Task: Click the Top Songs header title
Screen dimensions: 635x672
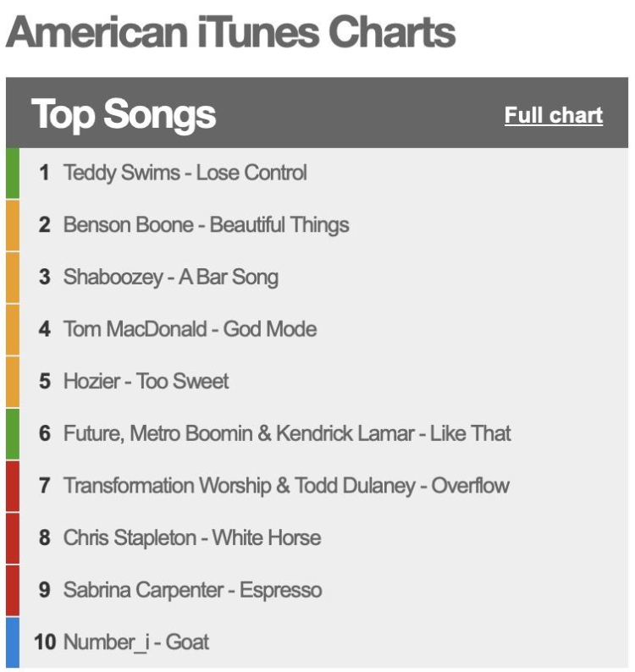Action: (124, 114)
